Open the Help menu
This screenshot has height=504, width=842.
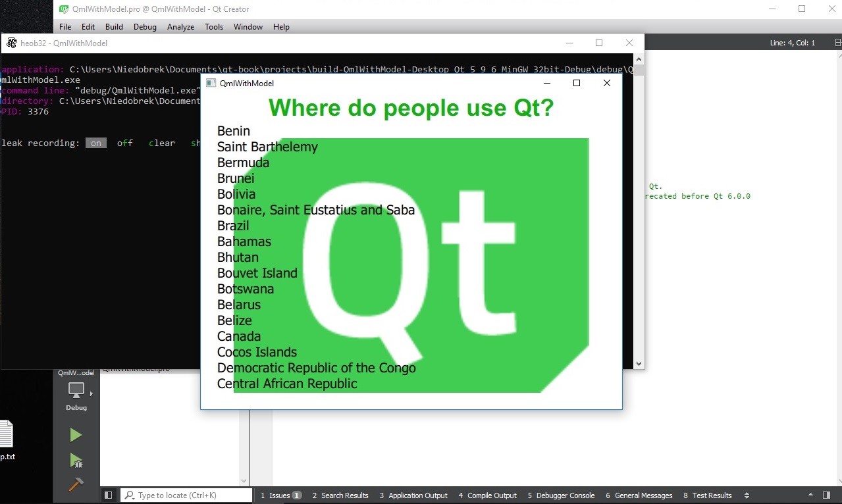point(281,27)
